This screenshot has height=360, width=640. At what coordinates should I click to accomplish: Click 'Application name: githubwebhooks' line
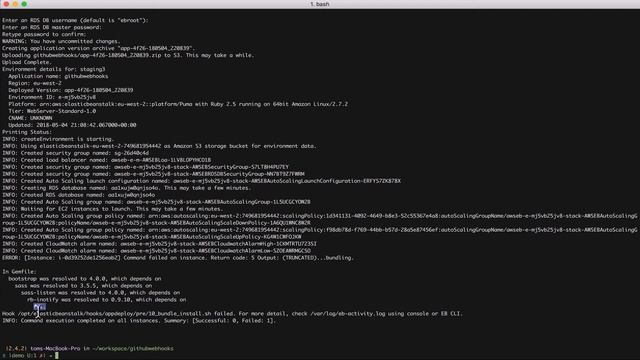(58, 76)
